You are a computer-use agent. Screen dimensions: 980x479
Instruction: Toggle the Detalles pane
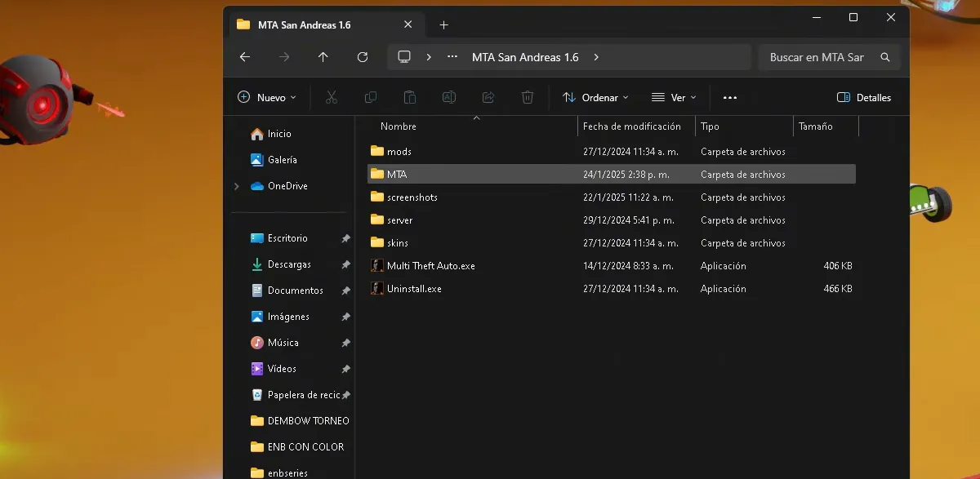tap(864, 97)
